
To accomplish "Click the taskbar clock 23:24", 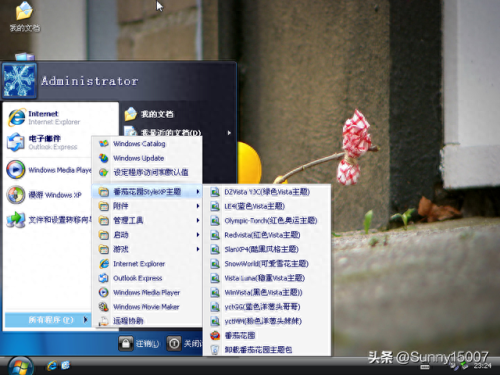I will click(482, 366).
